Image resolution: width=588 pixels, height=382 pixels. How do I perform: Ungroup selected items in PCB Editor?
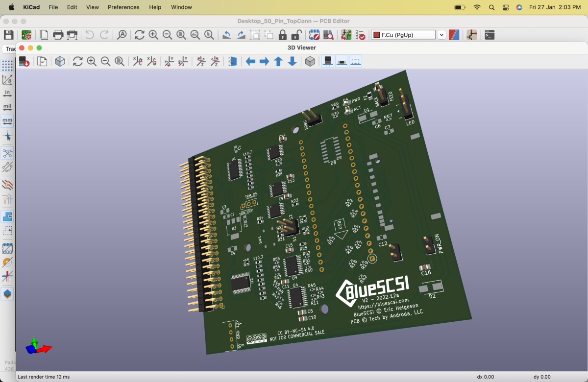click(x=269, y=35)
